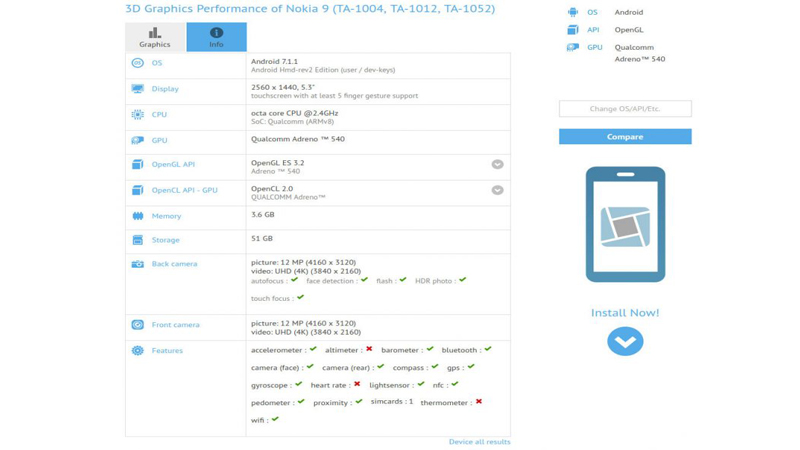Click the wifi check mark
Screen dimensions: 800x450
275,419
